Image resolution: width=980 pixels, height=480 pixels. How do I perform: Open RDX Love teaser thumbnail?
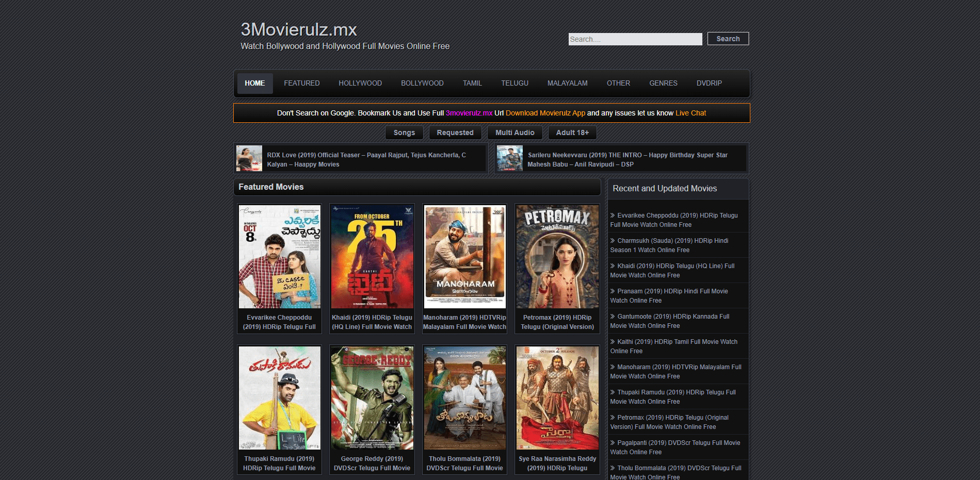[x=249, y=158]
